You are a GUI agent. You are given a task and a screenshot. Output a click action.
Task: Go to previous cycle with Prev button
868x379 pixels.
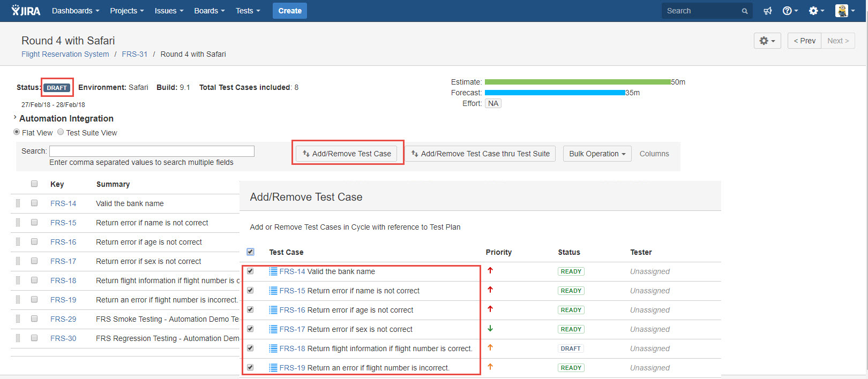click(804, 41)
